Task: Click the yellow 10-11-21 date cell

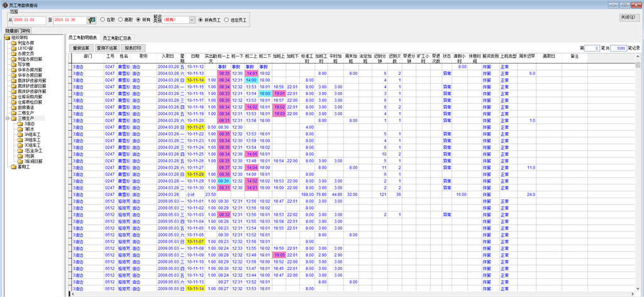Action: (195, 127)
